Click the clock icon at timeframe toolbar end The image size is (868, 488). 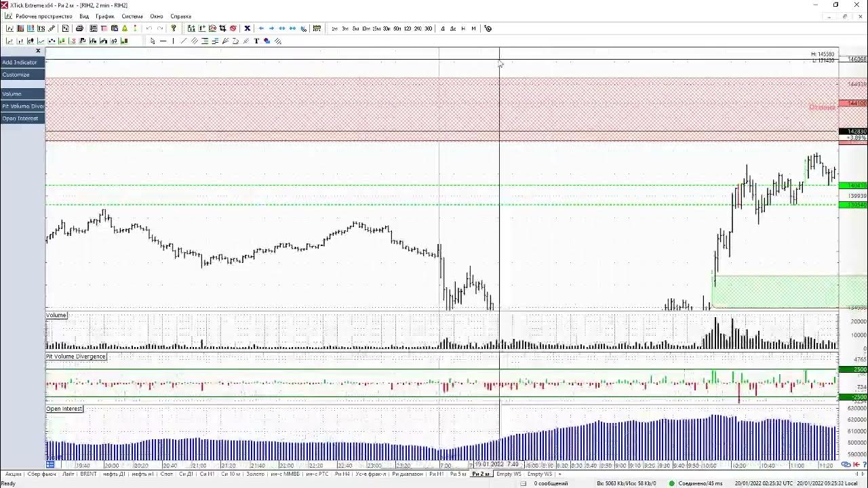(488, 28)
